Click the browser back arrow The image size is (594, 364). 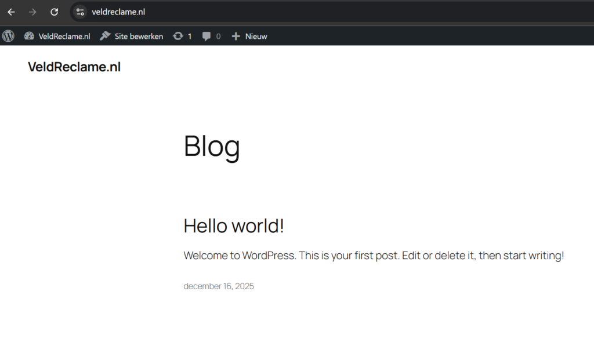11,12
